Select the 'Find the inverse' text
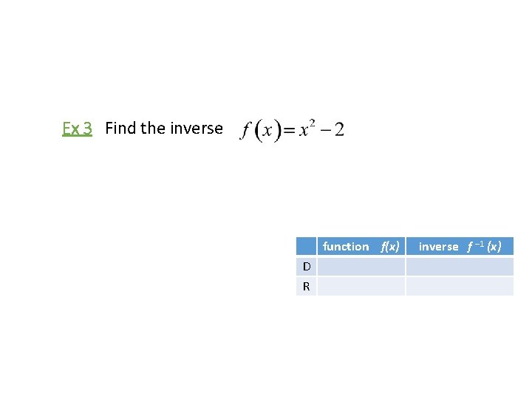The height and width of the screenshot is (399, 532). click(x=164, y=129)
